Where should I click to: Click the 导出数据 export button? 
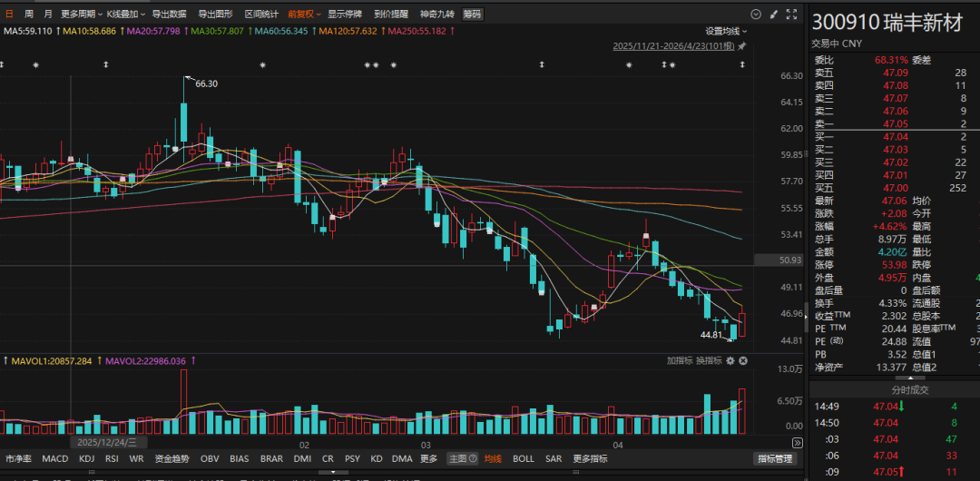[x=169, y=15]
